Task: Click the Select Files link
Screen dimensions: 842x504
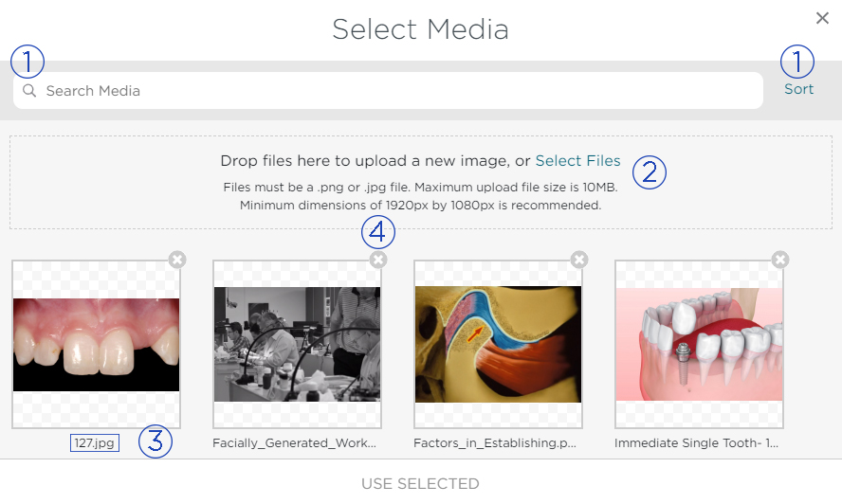Action: tap(577, 160)
